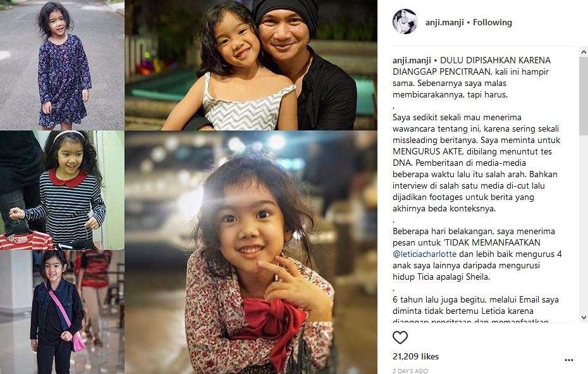Image resolution: width=588 pixels, height=374 pixels.
Task: Select photo of girl with pink bag
Action: pos(62,312)
